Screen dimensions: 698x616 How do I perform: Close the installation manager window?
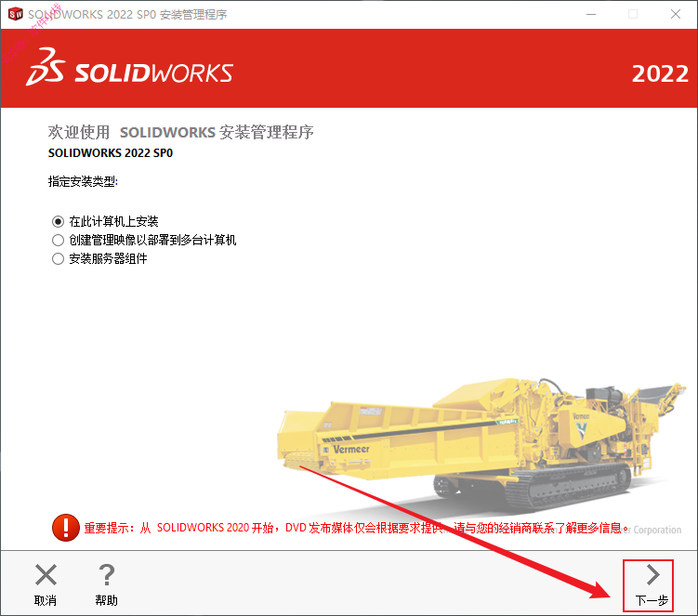tap(676, 14)
